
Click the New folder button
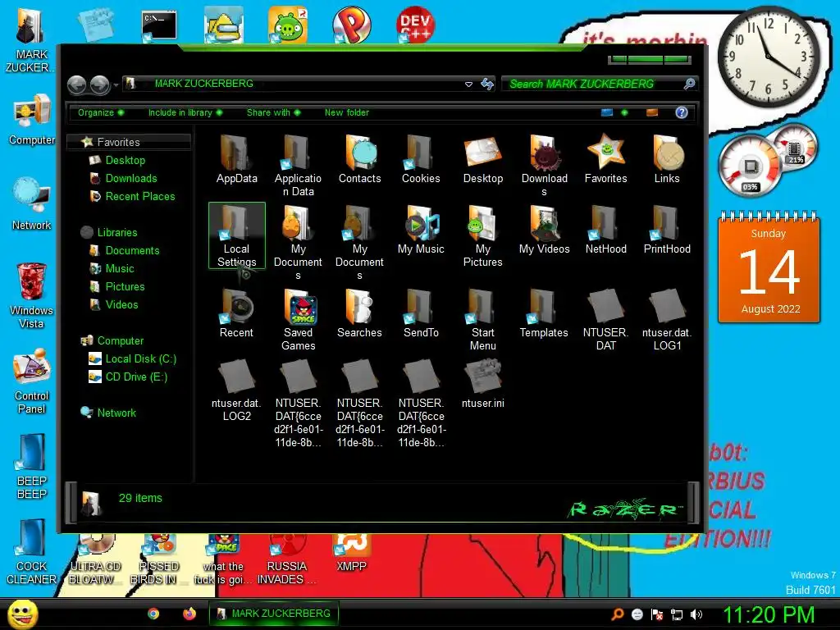point(347,112)
